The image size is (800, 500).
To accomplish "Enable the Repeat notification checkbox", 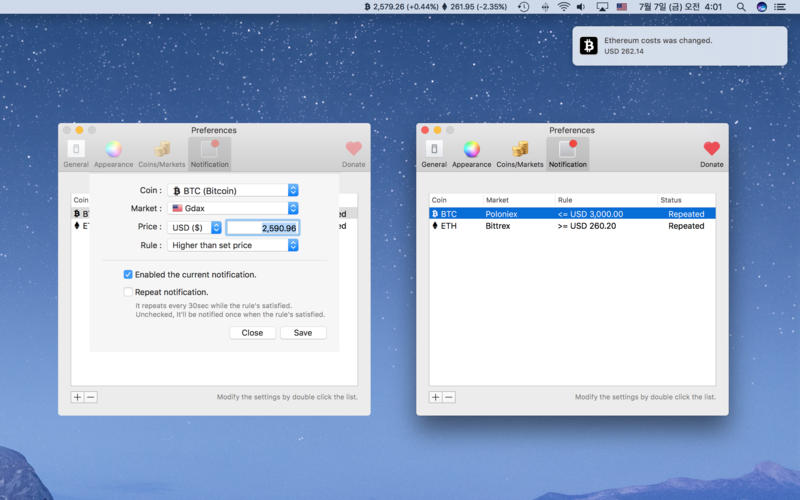I will [128, 292].
